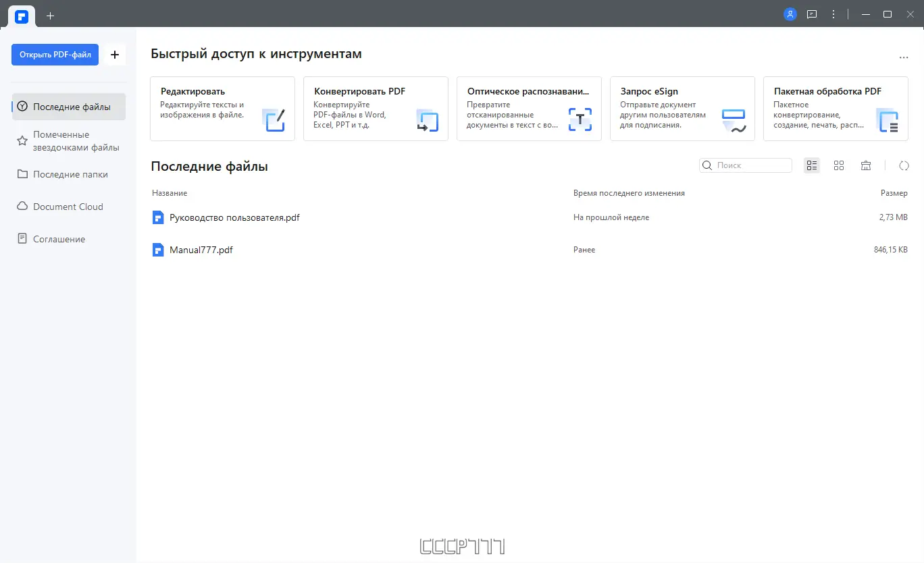
Task: Click the document icon for Соглашение
Action: 22,239
